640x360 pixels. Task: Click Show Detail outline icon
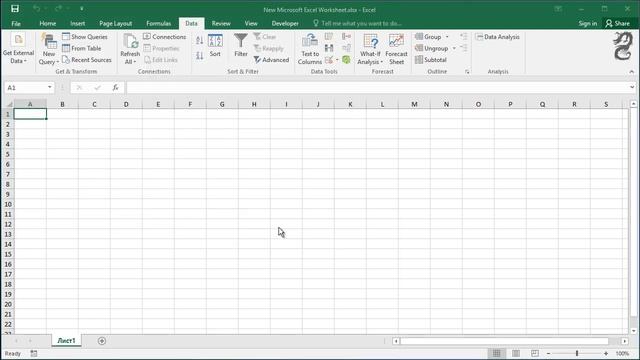[464, 37]
